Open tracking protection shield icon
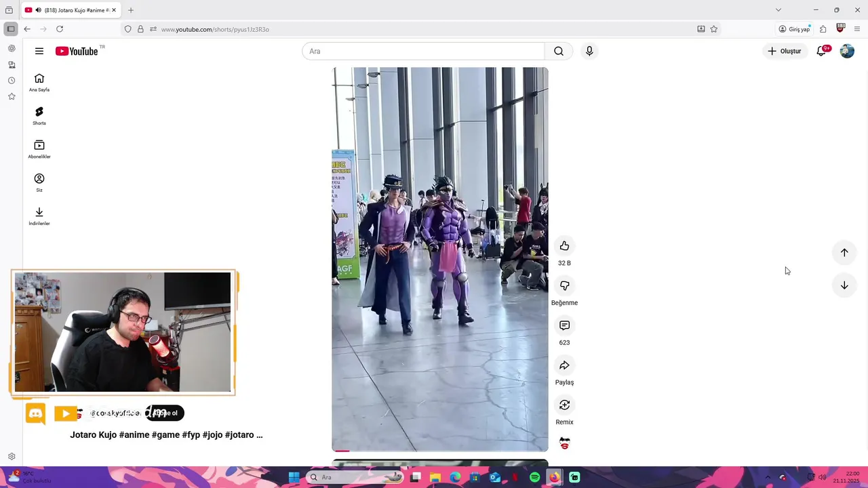868x488 pixels. [x=127, y=29]
